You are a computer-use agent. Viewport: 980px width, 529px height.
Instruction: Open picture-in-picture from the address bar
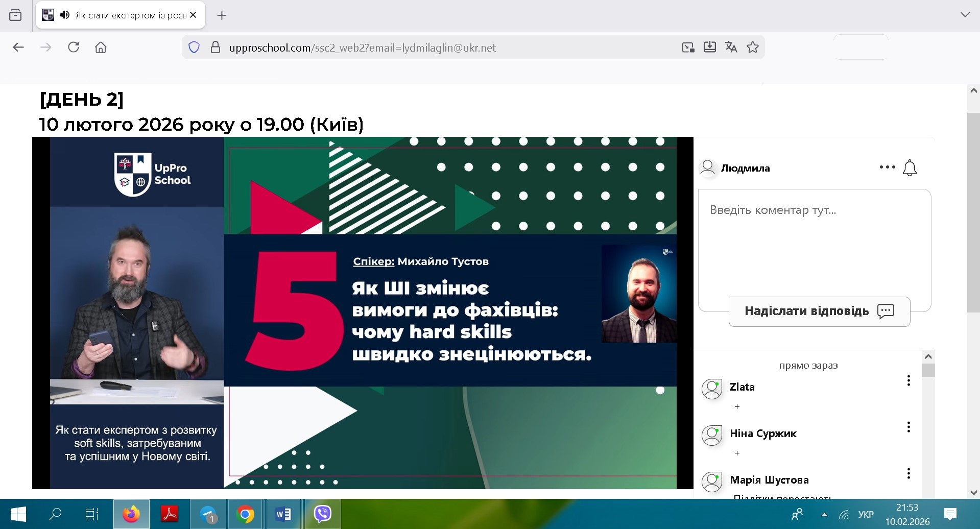tap(688, 47)
